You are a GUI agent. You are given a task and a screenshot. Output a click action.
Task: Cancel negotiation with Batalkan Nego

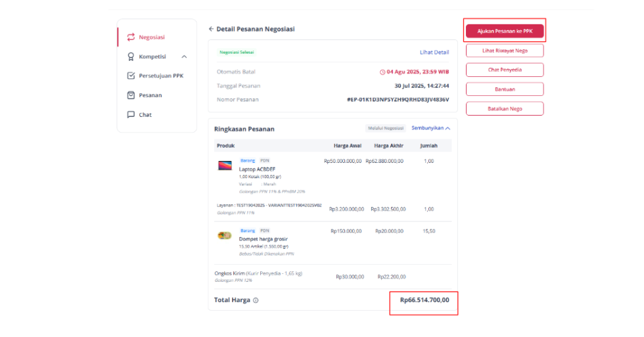click(x=505, y=109)
